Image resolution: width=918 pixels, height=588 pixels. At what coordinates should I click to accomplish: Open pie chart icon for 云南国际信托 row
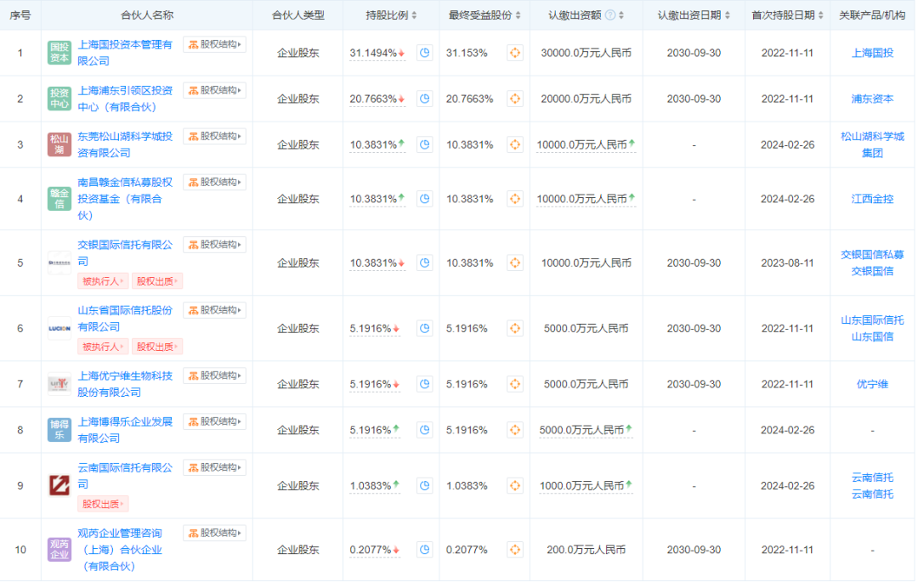pyautogui.click(x=425, y=486)
